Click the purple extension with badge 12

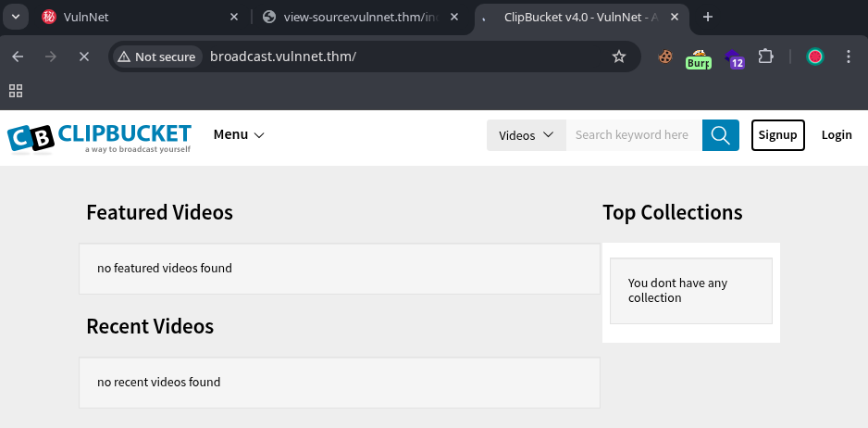point(734,58)
